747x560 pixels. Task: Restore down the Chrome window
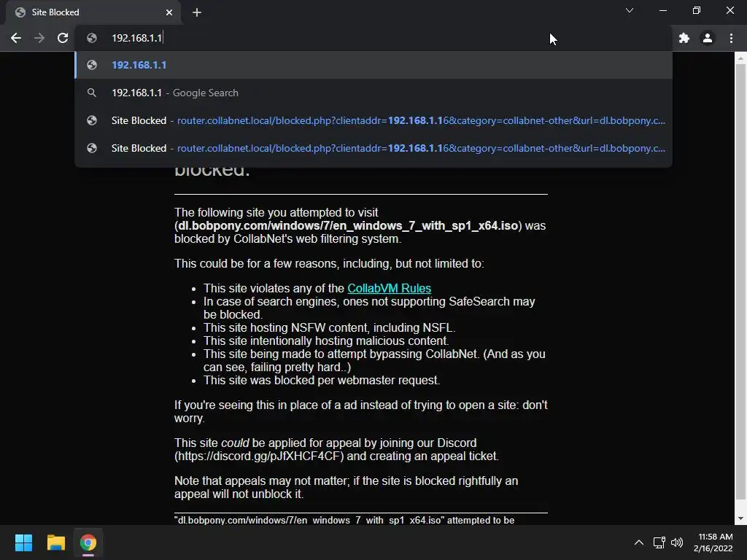(x=697, y=10)
